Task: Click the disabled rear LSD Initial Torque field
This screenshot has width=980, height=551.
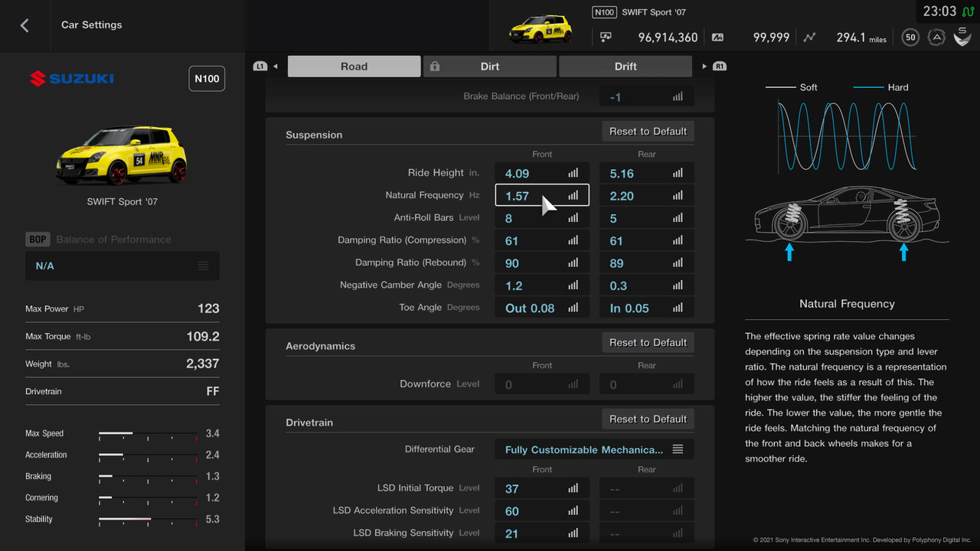Action: [647, 488]
